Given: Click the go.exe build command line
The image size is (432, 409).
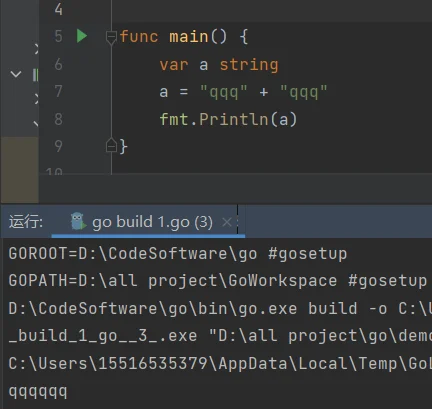Looking at the screenshot, I should point(220,309).
